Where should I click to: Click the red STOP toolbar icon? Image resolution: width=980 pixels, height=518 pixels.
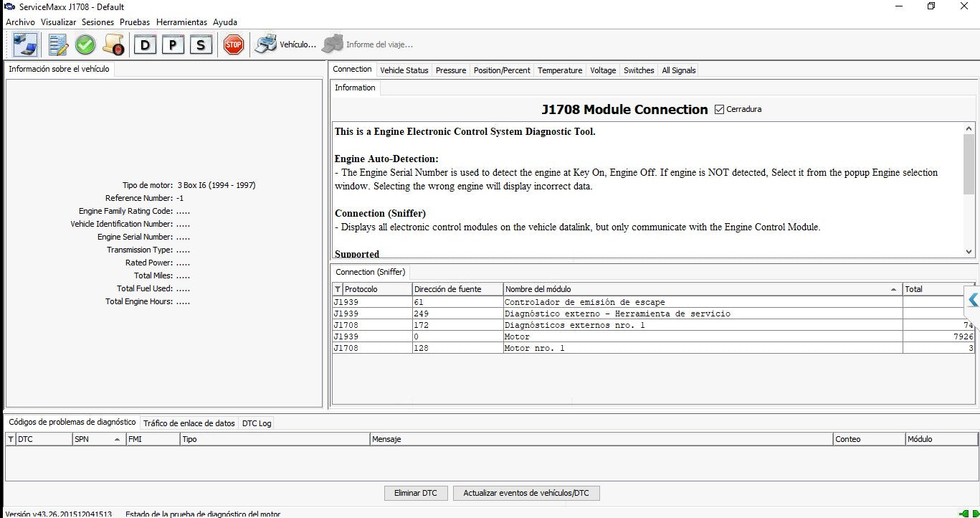coord(233,44)
